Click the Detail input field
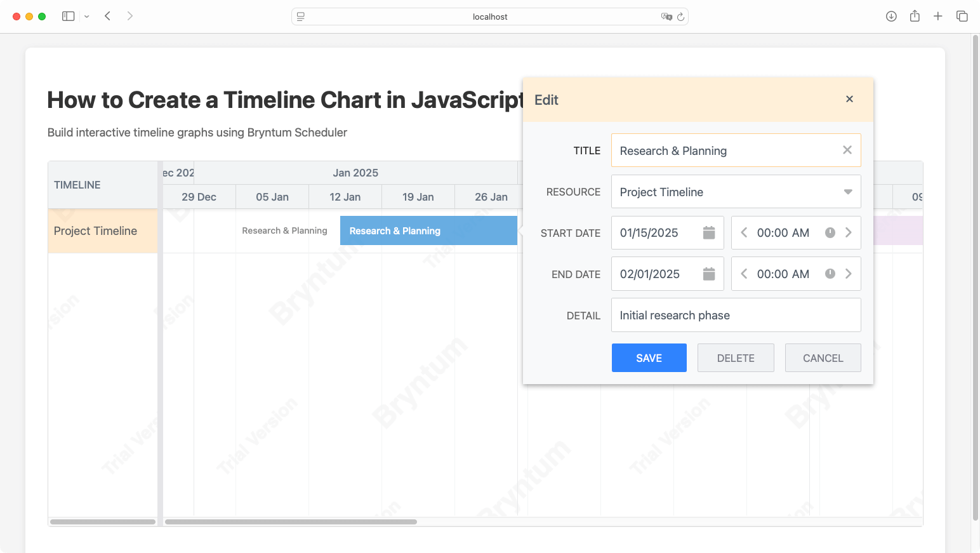 (x=736, y=316)
